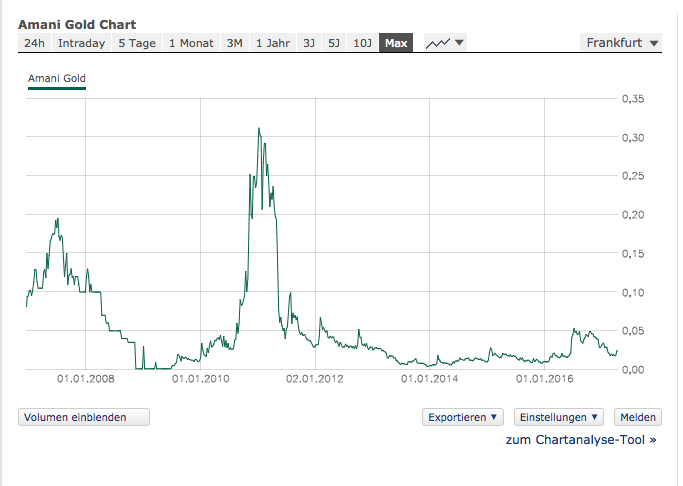Viewport: 683px width, 486px height.
Task: Open the Frankfurt exchange dropdown
Action: (x=621, y=43)
